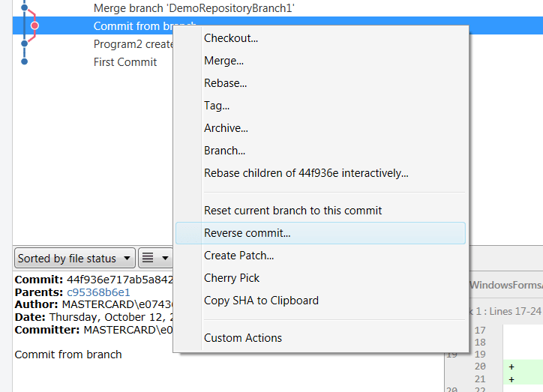Image resolution: width=543 pixels, height=392 pixels.
Task: Select Reset current branch to this commit
Action: (x=292, y=211)
